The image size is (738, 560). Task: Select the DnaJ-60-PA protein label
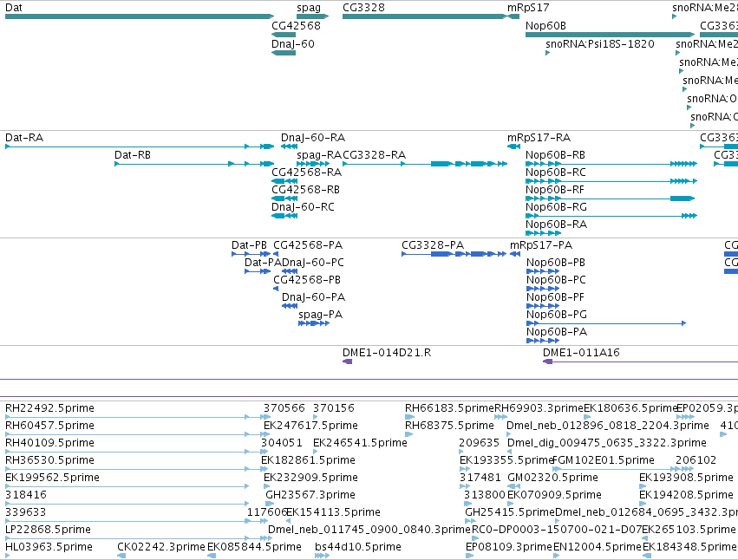click(x=313, y=297)
